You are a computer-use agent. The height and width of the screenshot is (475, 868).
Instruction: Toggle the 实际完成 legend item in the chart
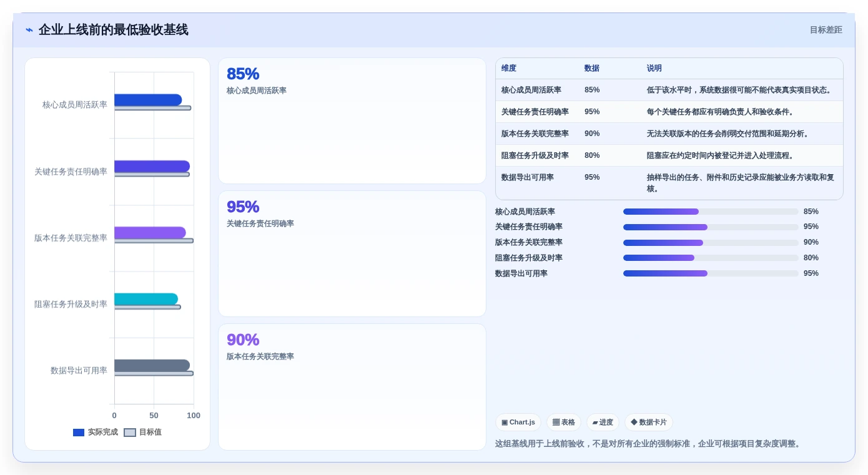96,432
